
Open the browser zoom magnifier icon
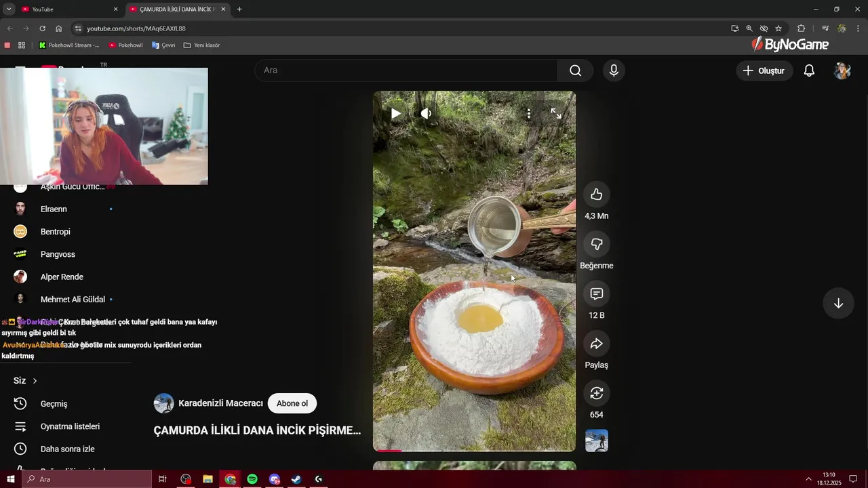[x=749, y=28]
